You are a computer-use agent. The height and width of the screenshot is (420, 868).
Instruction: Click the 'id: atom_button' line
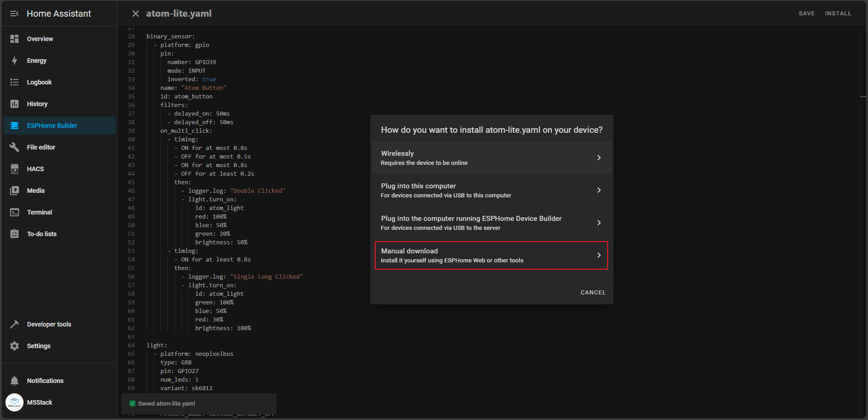186,96
